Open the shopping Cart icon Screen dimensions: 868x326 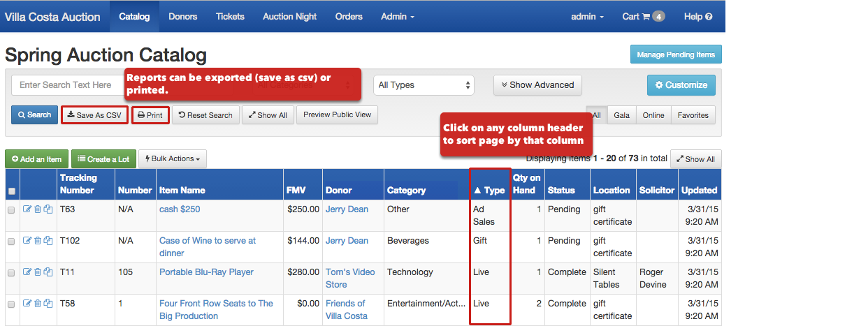pyautogui.click(x=646, y=17)
